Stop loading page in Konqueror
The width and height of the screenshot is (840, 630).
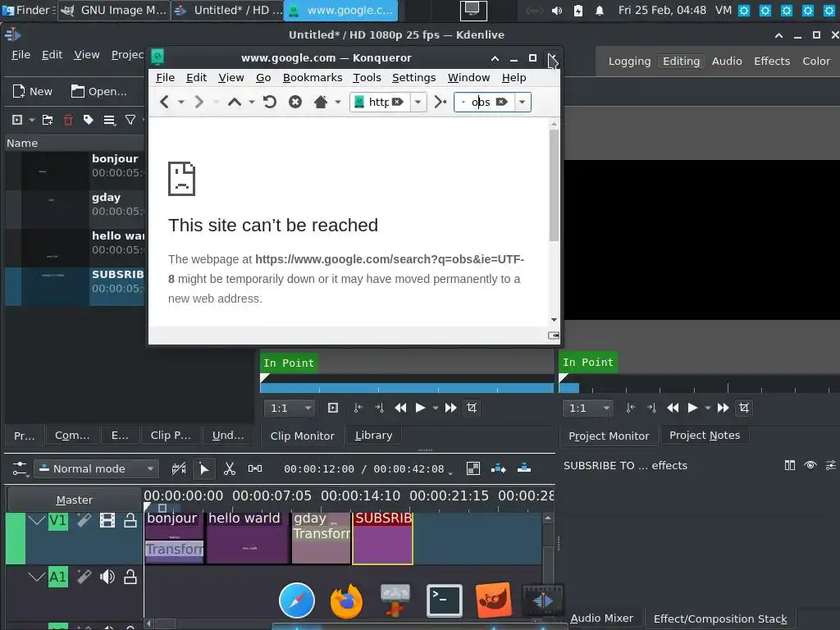coord(295,102)
